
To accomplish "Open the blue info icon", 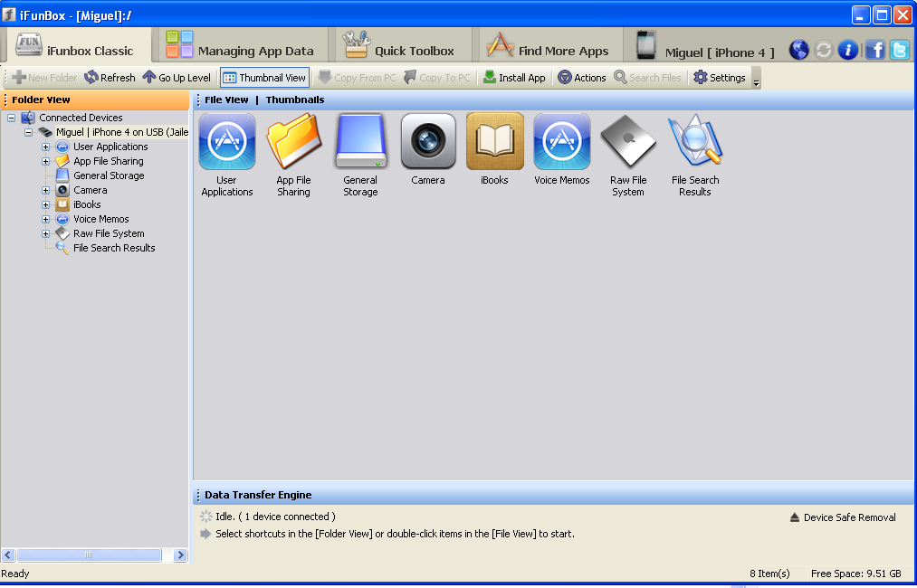I will (x=848, y=50).
